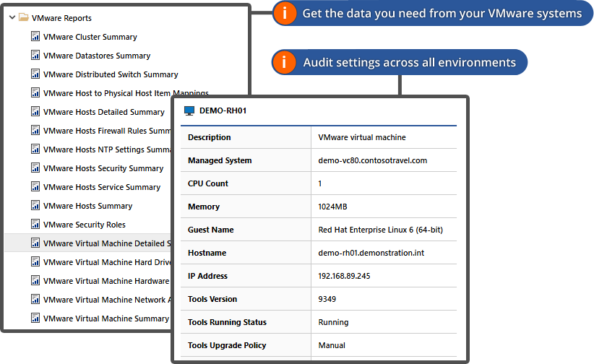Select the Description field label
594x364 pixels.
point(209,137)
